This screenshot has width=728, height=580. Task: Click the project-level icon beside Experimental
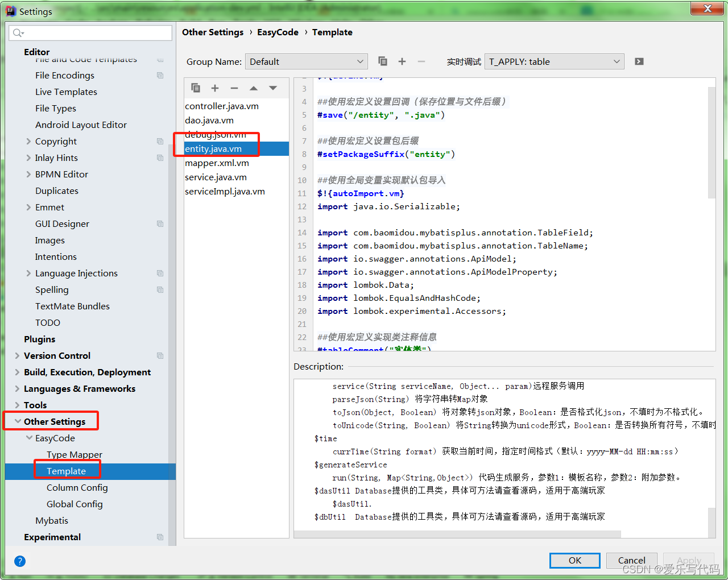click(x=160, y=537)
